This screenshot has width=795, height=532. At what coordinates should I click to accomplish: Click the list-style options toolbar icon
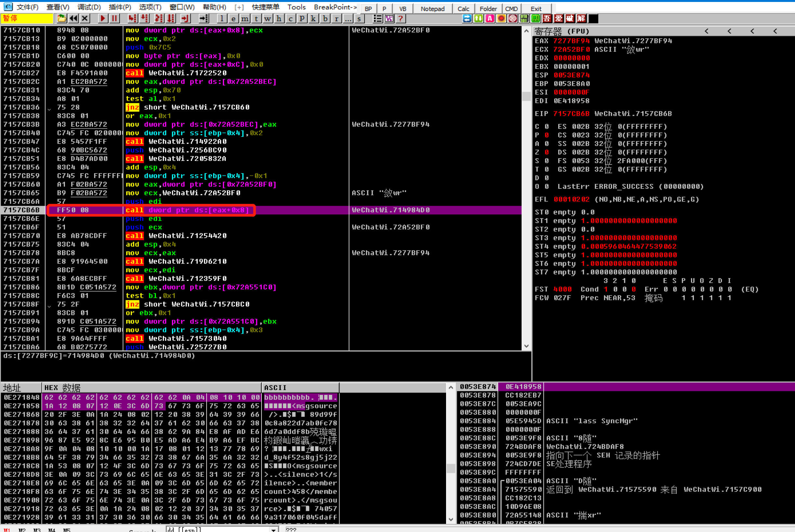click(x=378, y=19)
